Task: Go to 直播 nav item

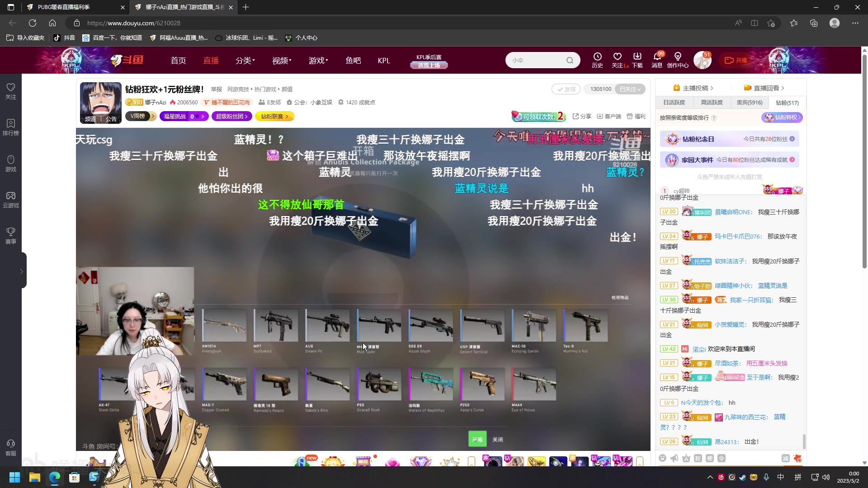Action: [x=211, y=60]
